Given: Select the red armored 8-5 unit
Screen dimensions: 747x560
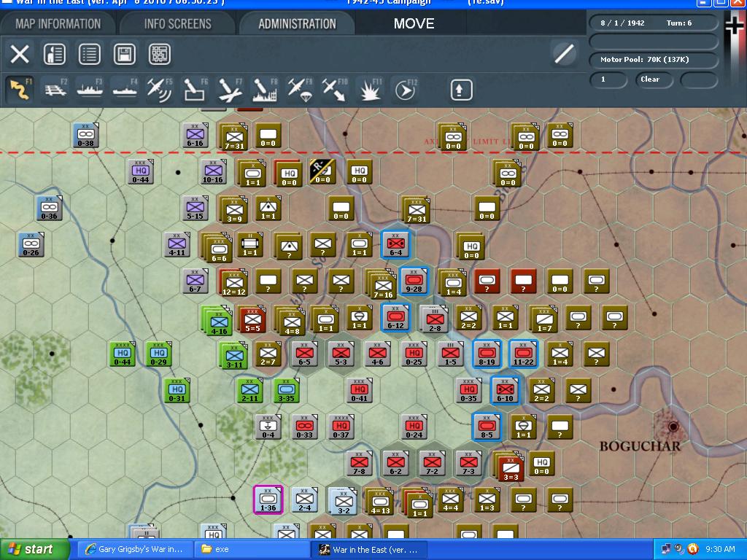Looking at the screenshot, I should coord(487,427).
